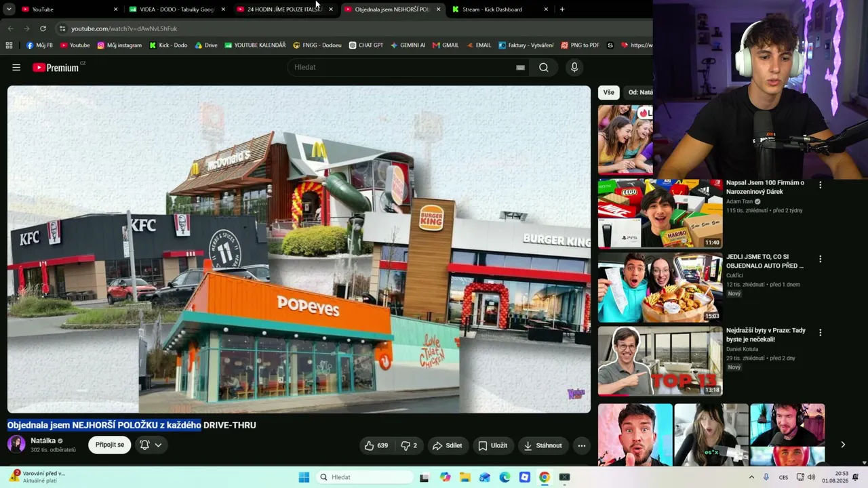Open Nejdražší byty v Praze video title

(766, 335)
